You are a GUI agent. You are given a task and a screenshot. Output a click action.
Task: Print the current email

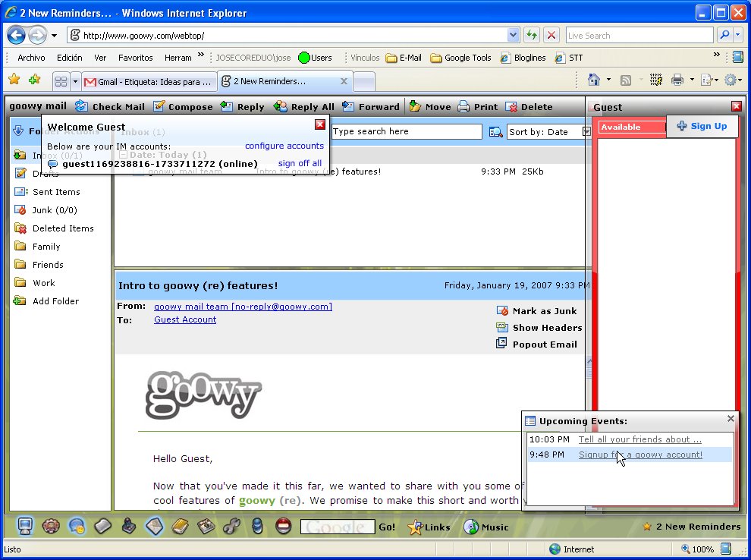tap(478, 106)
